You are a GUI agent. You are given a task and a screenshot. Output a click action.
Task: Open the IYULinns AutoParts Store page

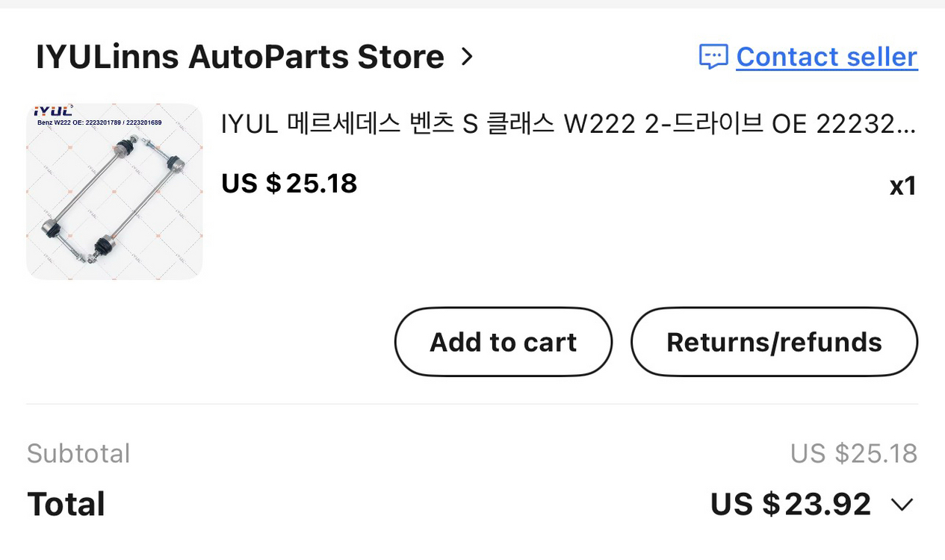240,56
